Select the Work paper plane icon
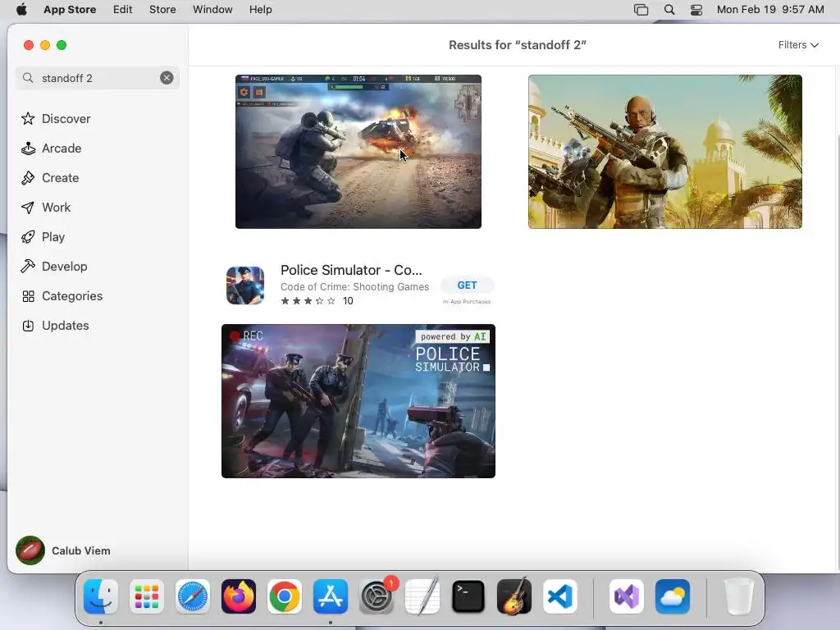 [28, 208]
